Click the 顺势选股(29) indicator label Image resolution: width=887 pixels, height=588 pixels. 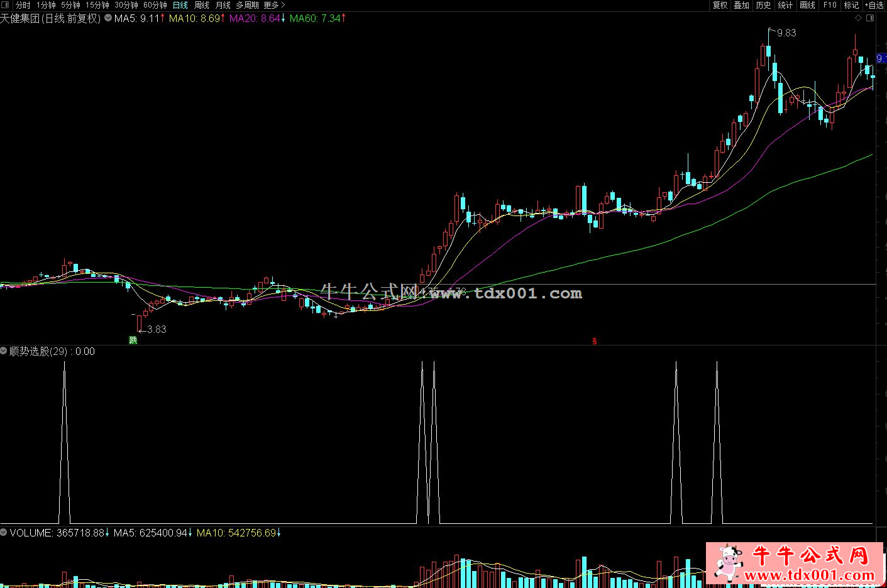pyautogui.click(x=38, y=351)
